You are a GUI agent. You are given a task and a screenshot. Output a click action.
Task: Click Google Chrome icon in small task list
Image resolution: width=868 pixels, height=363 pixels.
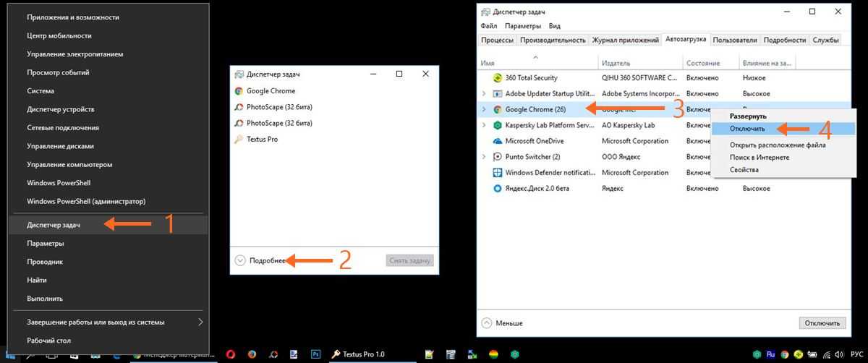[x=239, y=91]
